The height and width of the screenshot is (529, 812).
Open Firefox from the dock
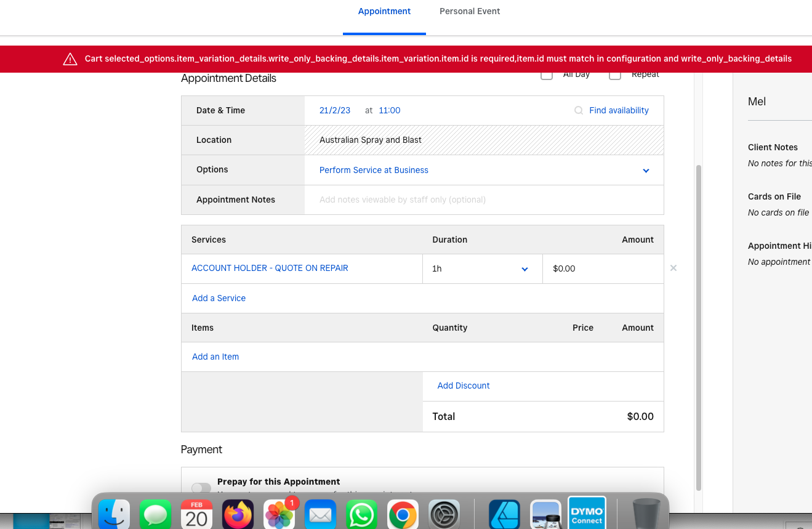(238, 514)
